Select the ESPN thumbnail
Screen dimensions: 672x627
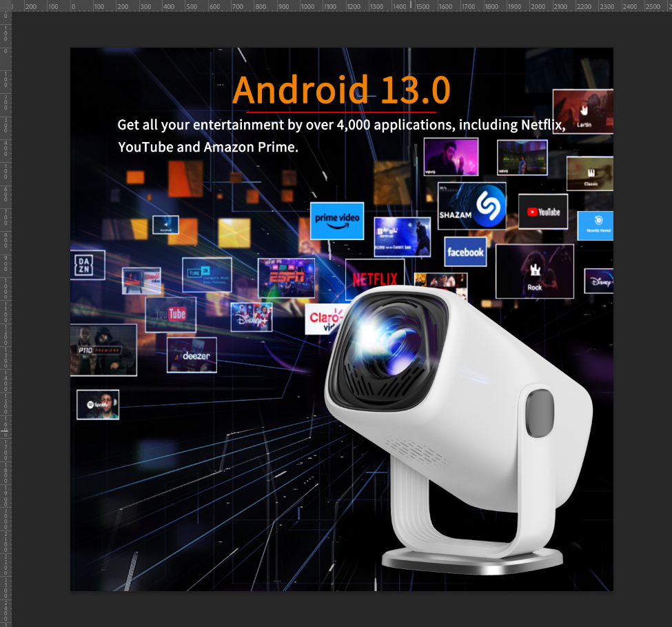(286, 277)
